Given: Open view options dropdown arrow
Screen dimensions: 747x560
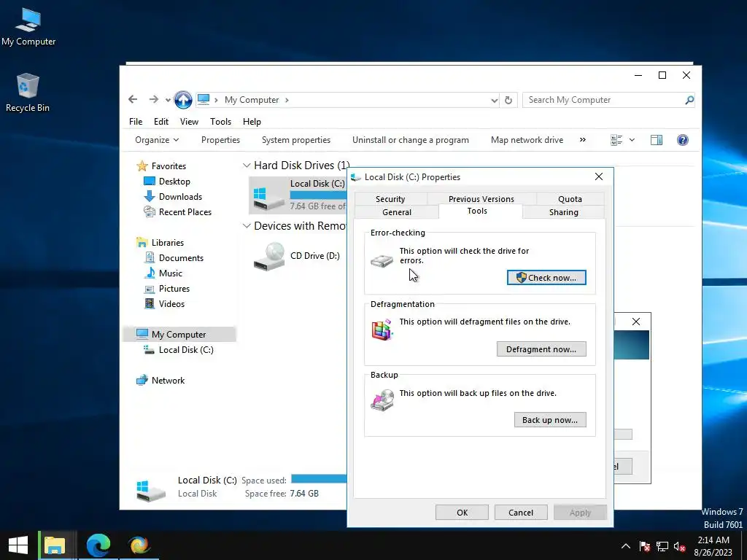Looking at the screenshot, I should point(632,140).
